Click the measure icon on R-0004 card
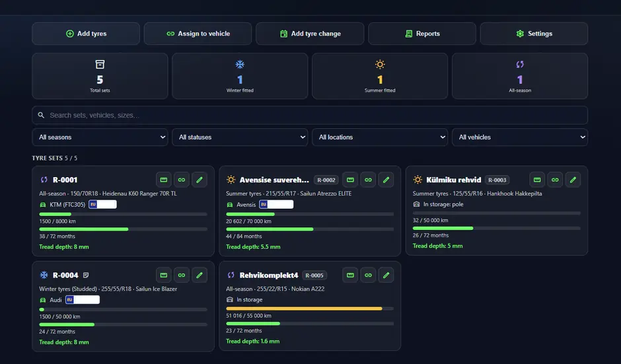 coord(164,275)
